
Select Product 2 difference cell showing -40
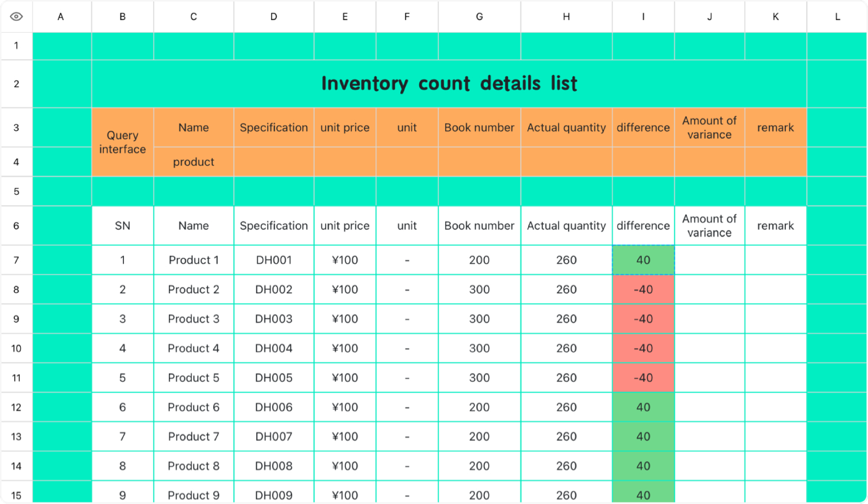tap(644, 290)
